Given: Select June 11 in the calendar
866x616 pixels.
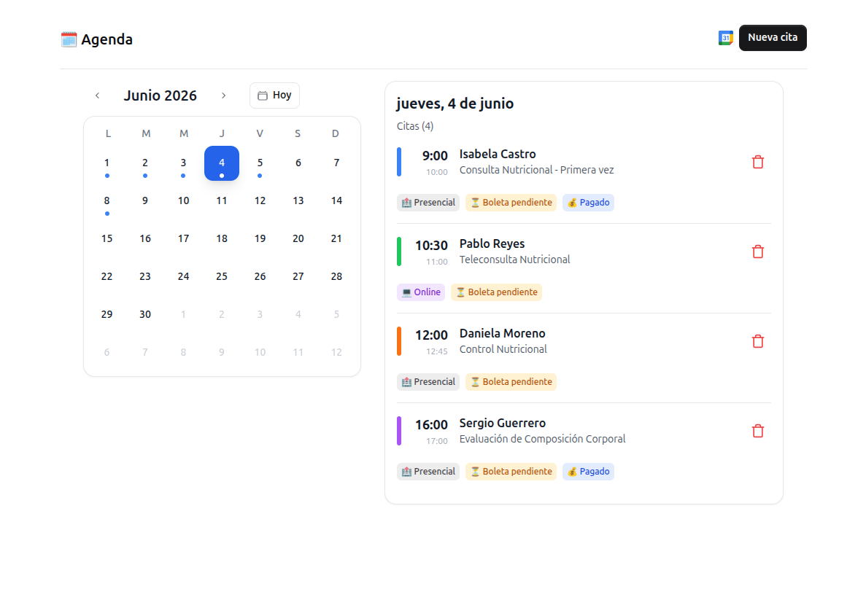Looking at the screenshot, I should (x=222, y=201).
